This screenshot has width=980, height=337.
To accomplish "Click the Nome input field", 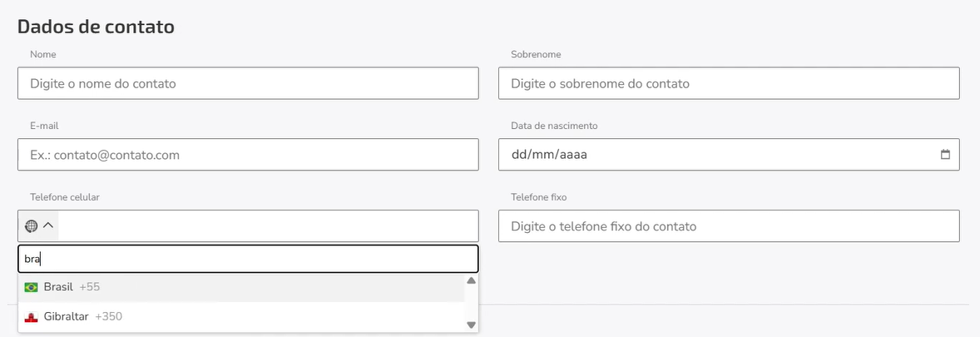I will (x=248, y=83).
